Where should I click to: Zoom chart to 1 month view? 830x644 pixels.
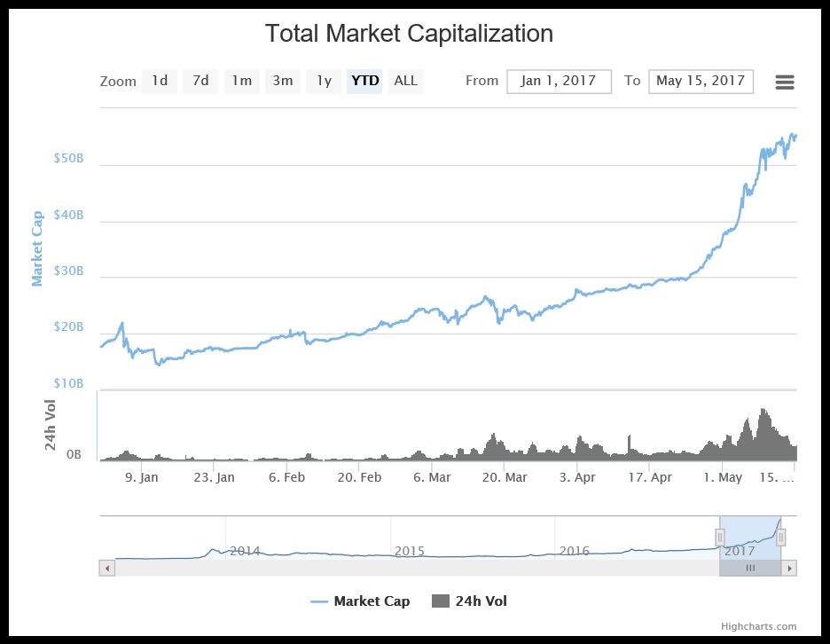241,81
